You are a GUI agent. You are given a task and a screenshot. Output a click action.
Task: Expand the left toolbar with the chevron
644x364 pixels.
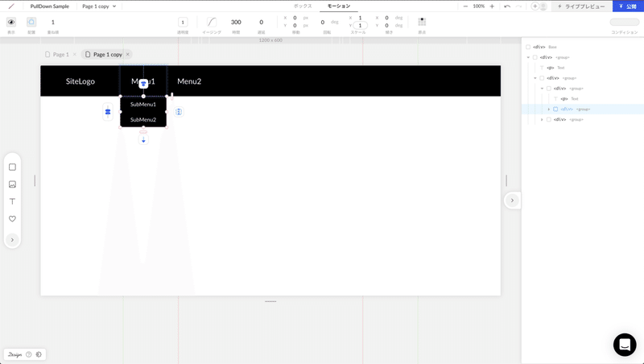(12, 240)
